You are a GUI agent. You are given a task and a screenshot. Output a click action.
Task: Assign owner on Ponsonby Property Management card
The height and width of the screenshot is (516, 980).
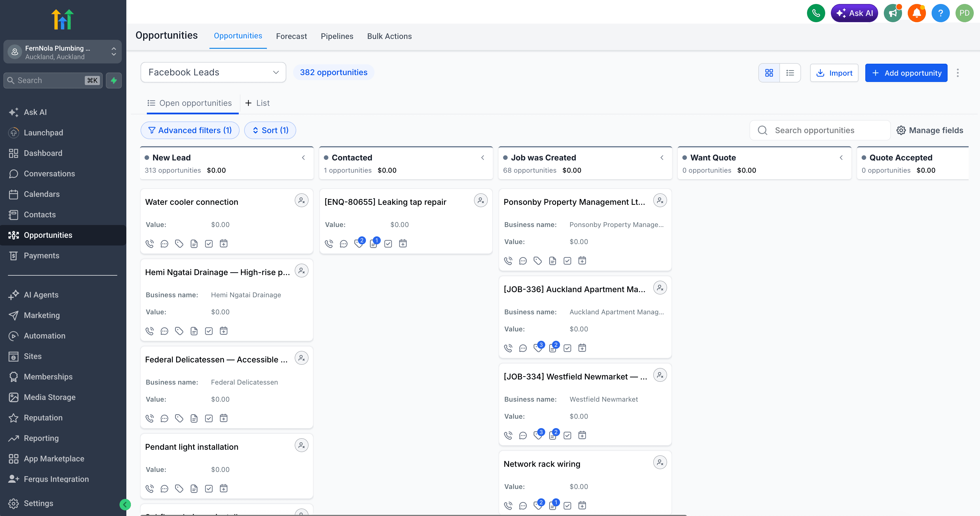660,200
